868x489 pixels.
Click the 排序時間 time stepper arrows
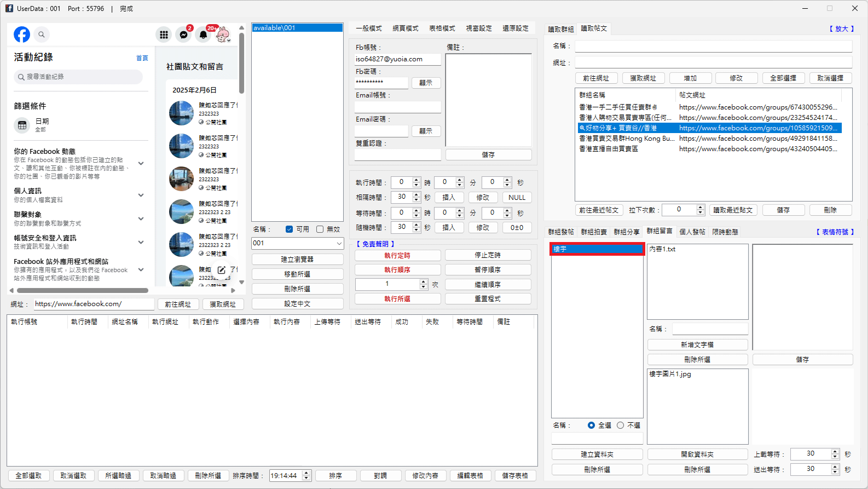click(306, 476)
